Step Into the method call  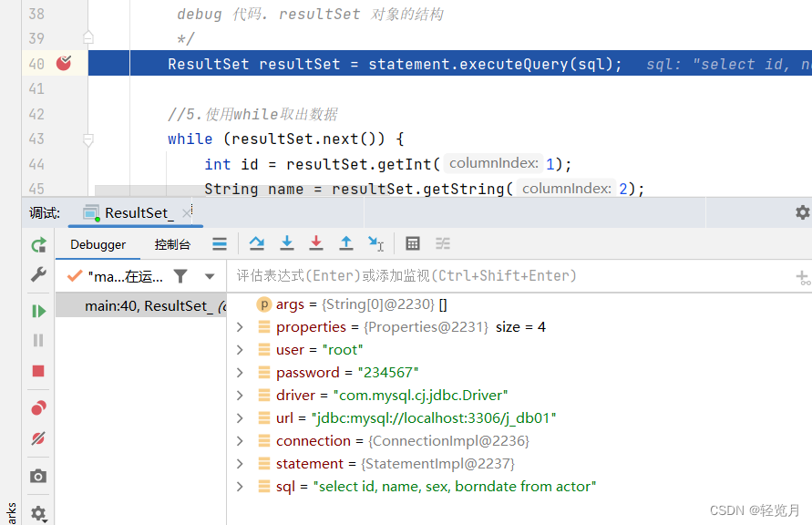click(x=287, y=243)
